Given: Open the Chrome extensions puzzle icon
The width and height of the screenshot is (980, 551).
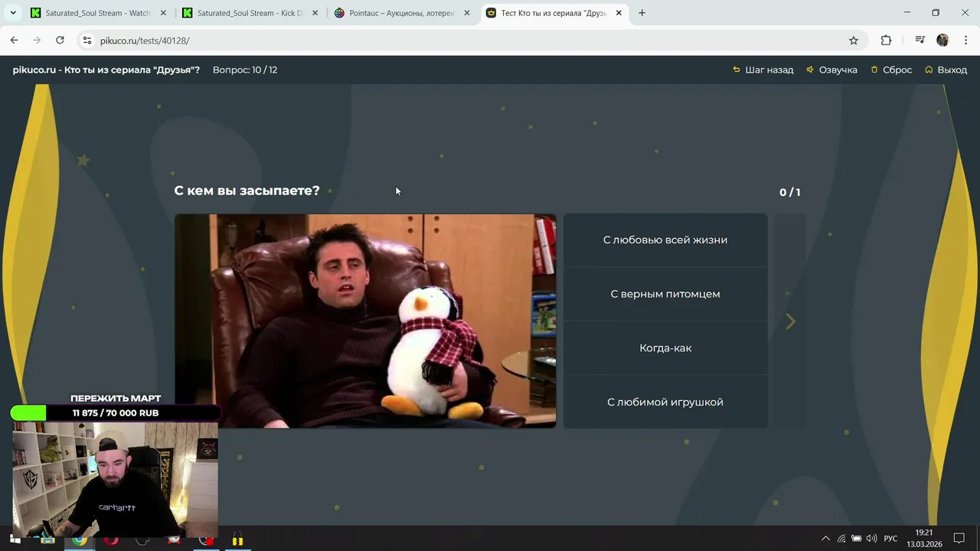Looking at the screenshot, I should click(886, 41).
